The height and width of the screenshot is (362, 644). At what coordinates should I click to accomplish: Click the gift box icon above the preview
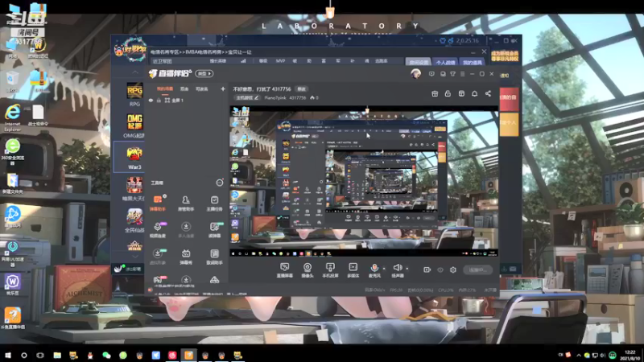click(x=435, y=93)
